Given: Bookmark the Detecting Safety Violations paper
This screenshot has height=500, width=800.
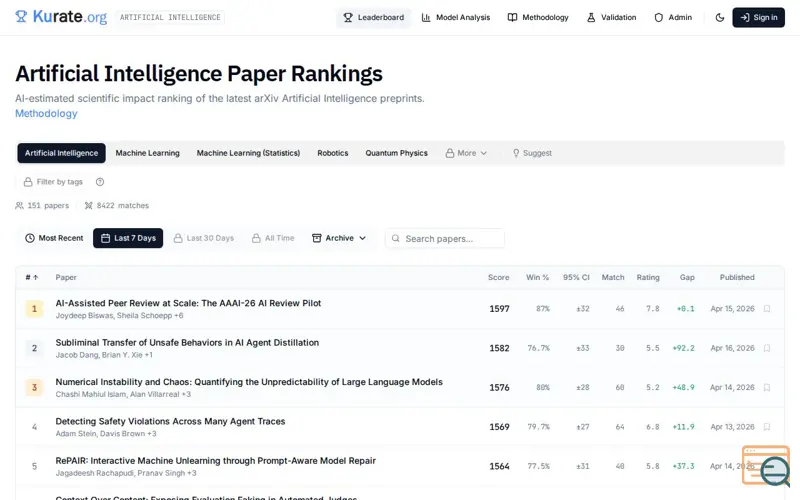Looking at the screenshot, I should pos(767,427).
